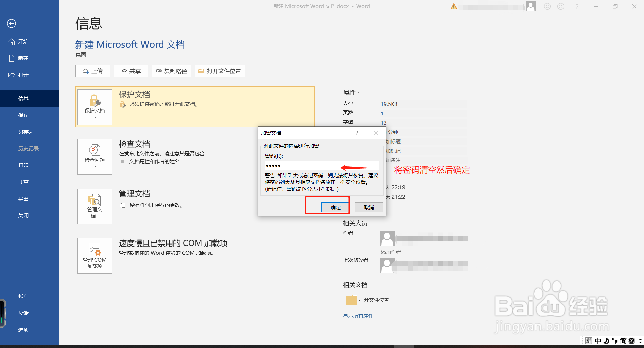
Task: Click the 必须提供密码才能打开此文档 text
Action: (163, 104)
